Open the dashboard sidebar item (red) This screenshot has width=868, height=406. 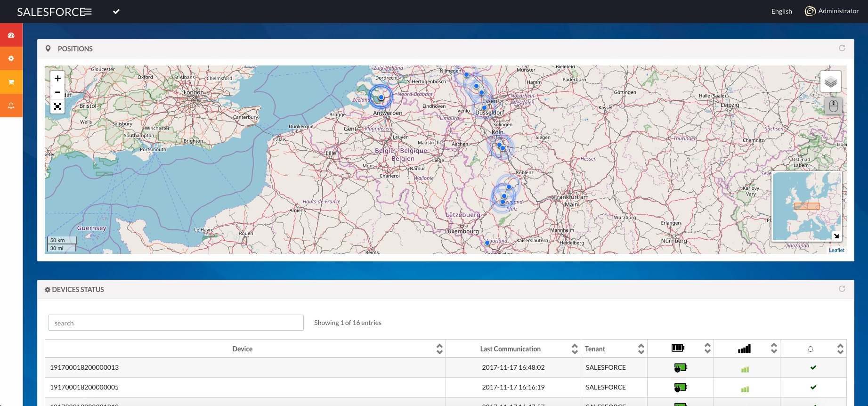click(11, 35)
